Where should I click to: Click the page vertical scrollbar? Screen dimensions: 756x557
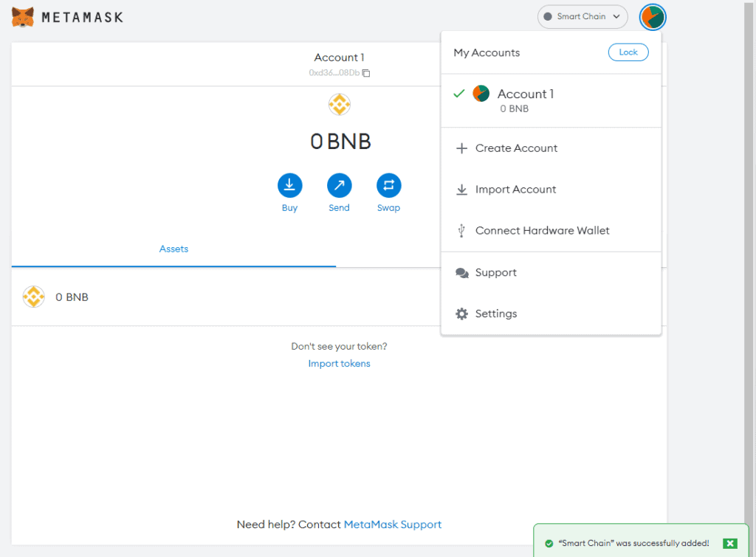(750, 279)
